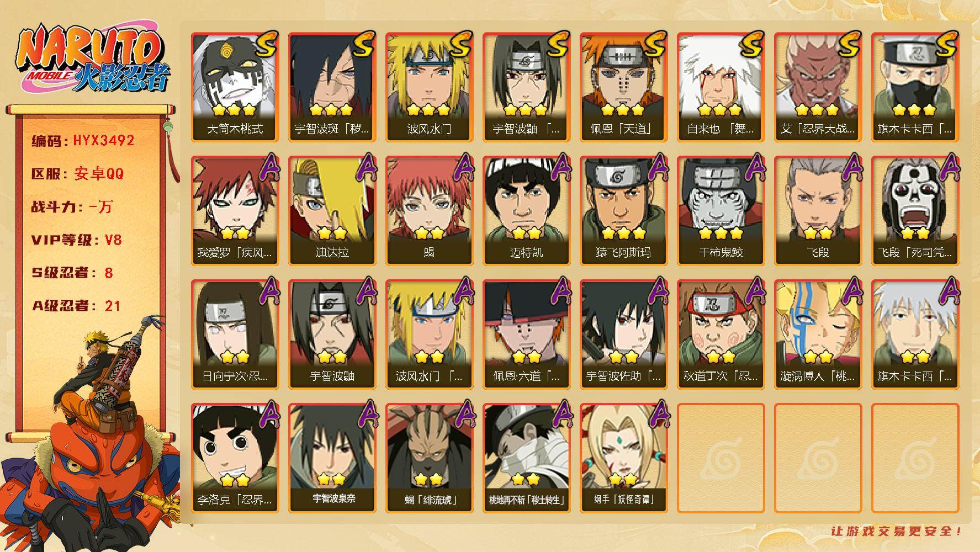The image size is (980, 552).
Task: Choose the 干柿鬼鲛 ninja card
Action: tap(721, 211)
